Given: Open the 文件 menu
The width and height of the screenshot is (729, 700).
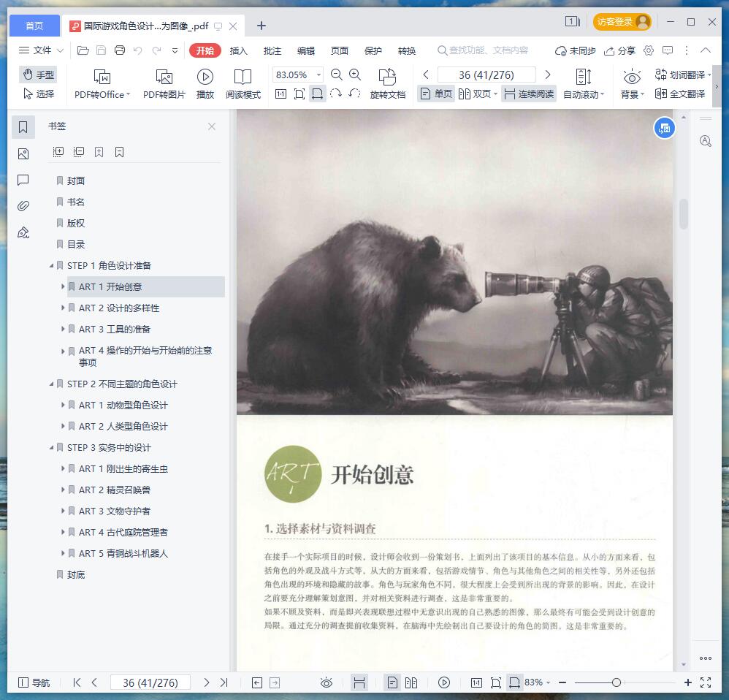Looking at the screenshot, I should coord(40,50).
